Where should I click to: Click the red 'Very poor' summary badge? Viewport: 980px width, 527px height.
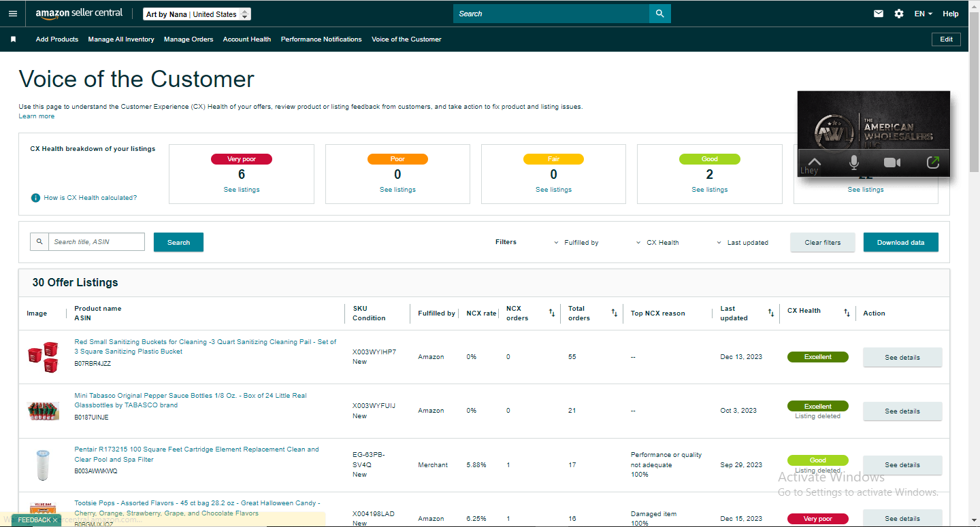point(242,159)
